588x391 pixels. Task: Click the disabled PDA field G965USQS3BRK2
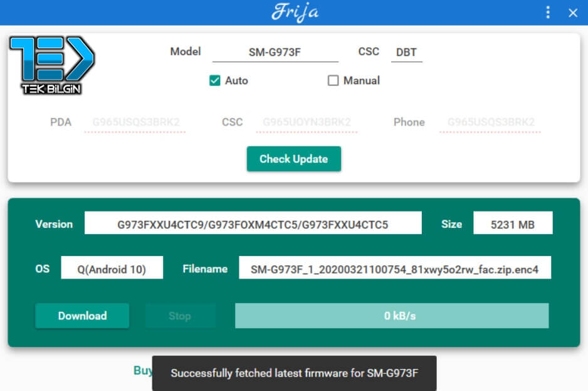[135, 122]
